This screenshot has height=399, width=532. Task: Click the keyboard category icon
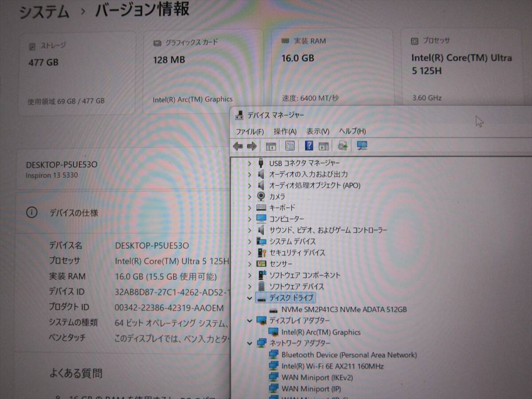pyautogui.click(x=262, y=207)
